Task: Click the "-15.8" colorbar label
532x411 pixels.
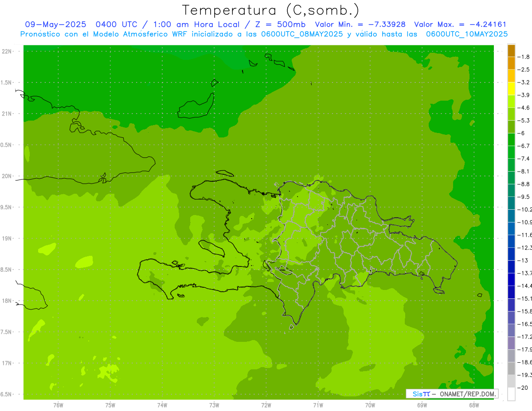Action: point(524,311)
